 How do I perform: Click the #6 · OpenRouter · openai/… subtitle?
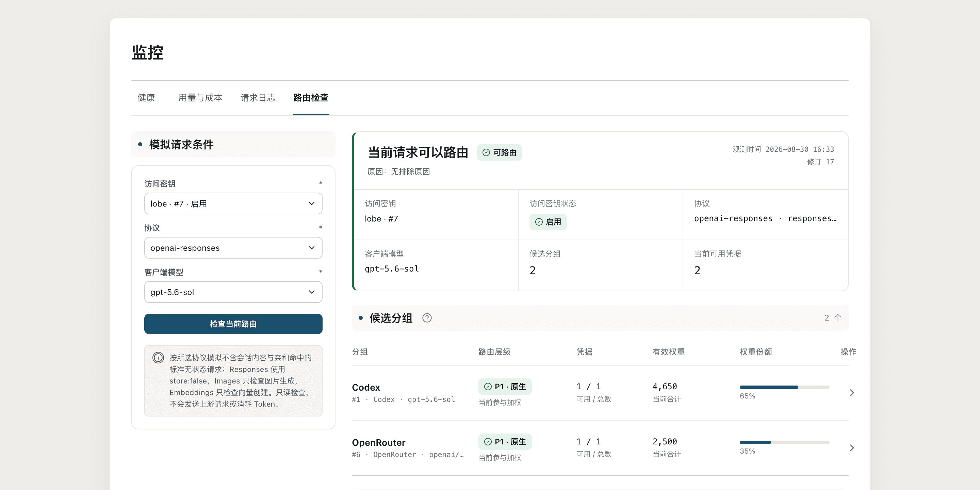tap(408, 455)
